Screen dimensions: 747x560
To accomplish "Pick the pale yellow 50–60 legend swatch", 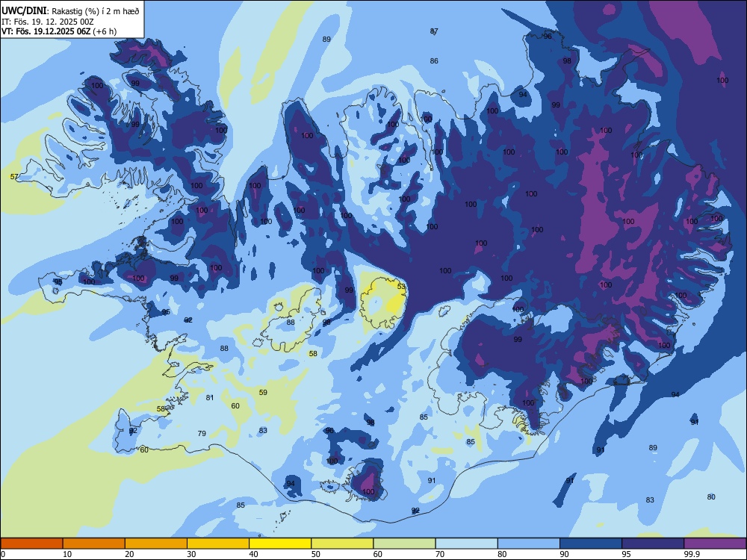I will [342, 544].
